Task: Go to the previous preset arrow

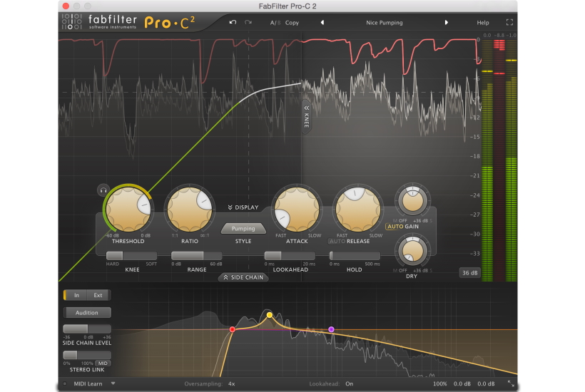Action: click(322, 22)
